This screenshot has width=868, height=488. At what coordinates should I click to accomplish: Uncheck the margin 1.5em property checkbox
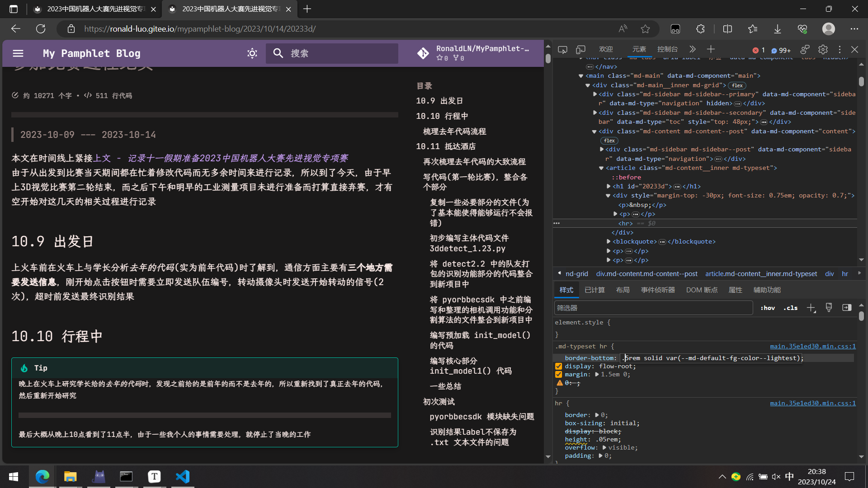pyautogui.click(x=559, y=375)
